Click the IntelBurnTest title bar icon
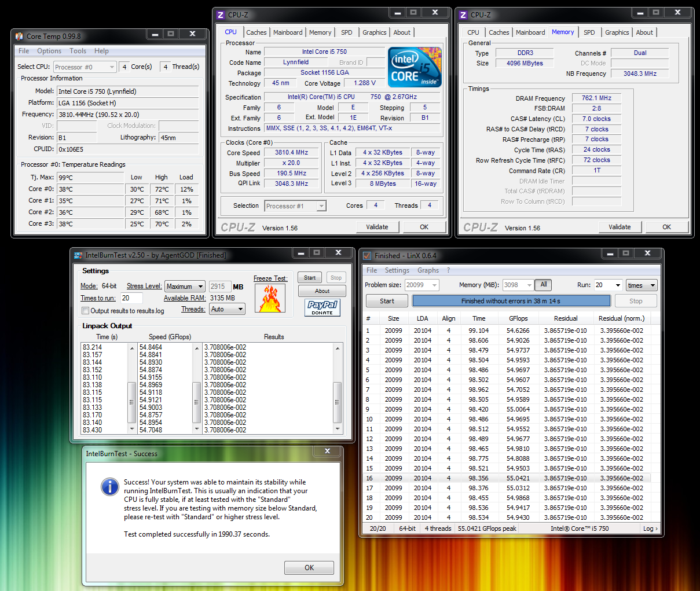 79,255
